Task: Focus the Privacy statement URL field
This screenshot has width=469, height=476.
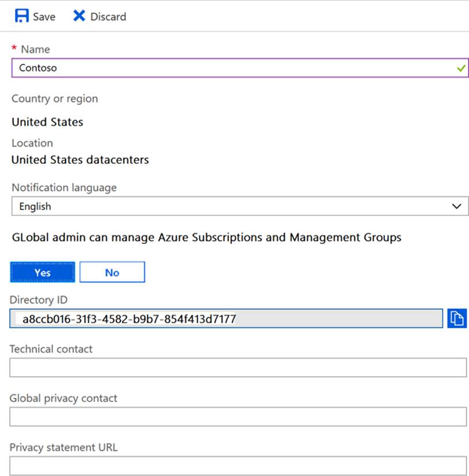Action: 238,465
